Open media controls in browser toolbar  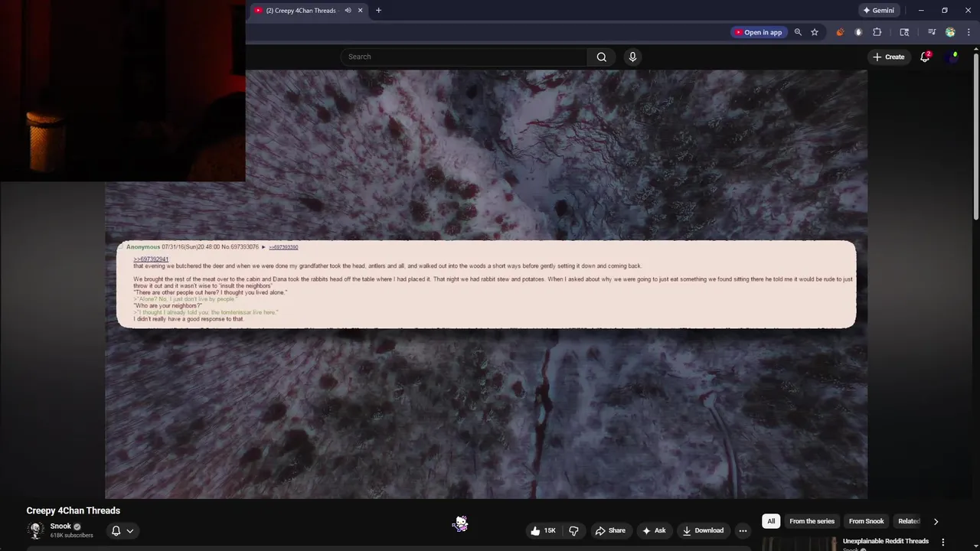tap(932, 32)
